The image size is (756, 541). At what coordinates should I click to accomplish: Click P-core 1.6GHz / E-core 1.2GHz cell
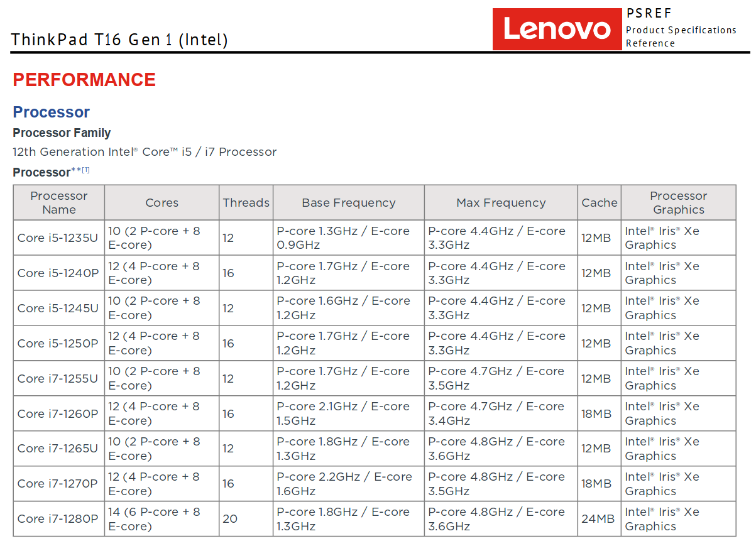click(x=349, y=309)
